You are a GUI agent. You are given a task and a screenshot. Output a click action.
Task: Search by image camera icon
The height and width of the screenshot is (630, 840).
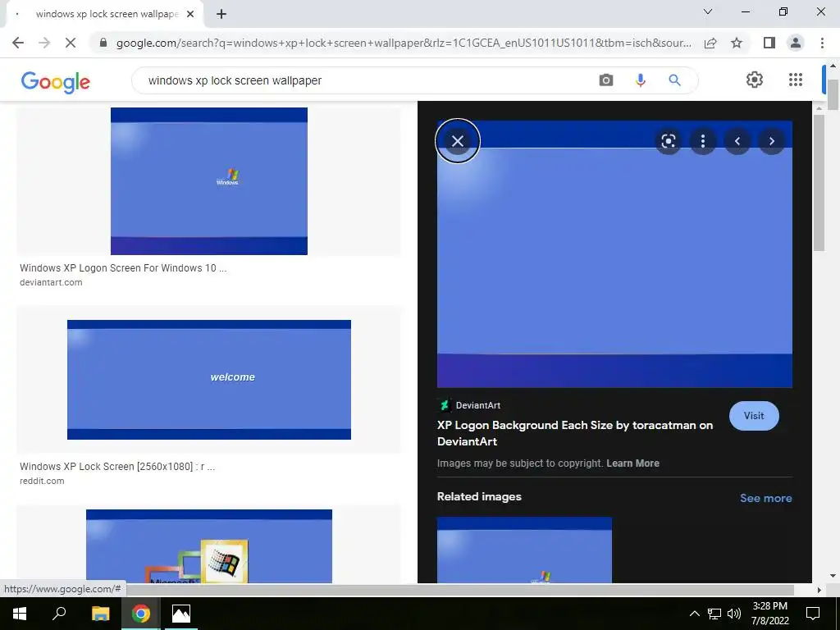(606, 80)
